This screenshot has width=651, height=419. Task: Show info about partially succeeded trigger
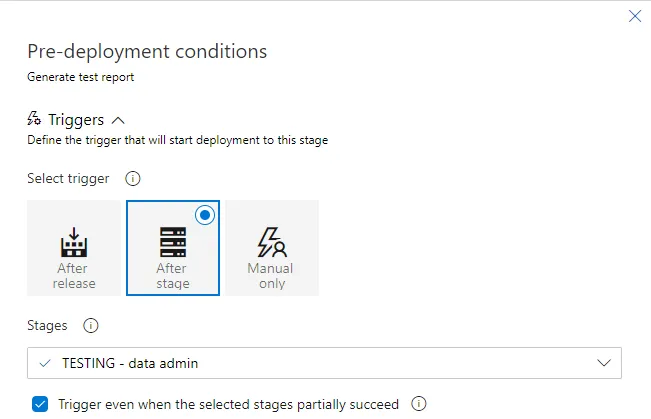click(x=419, y=404)
